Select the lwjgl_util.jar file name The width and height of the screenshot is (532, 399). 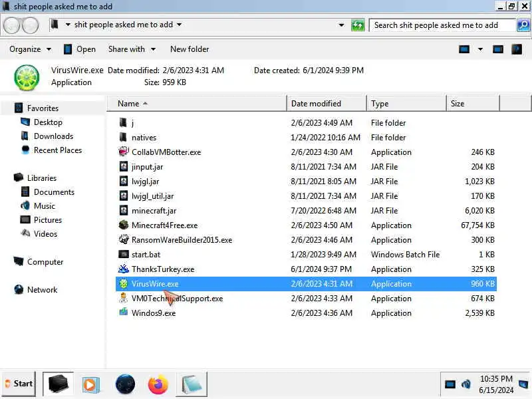coord(152,196)
